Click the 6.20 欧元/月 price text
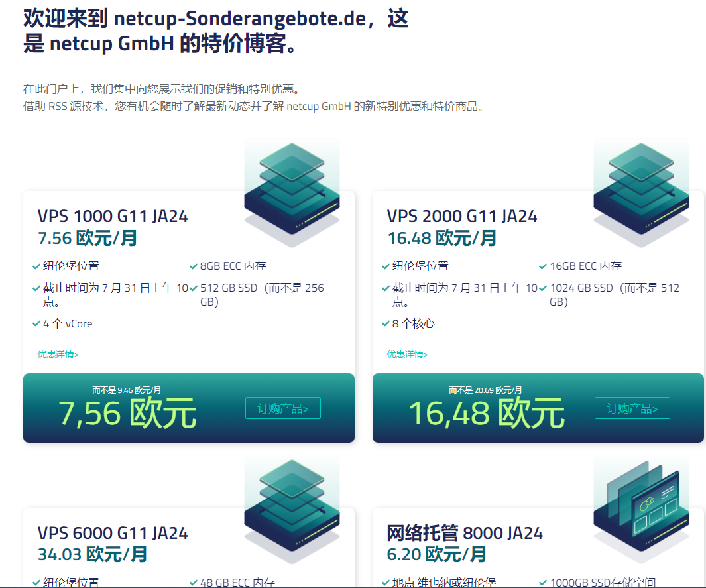706x588 pixels. [x=436, y=554]
